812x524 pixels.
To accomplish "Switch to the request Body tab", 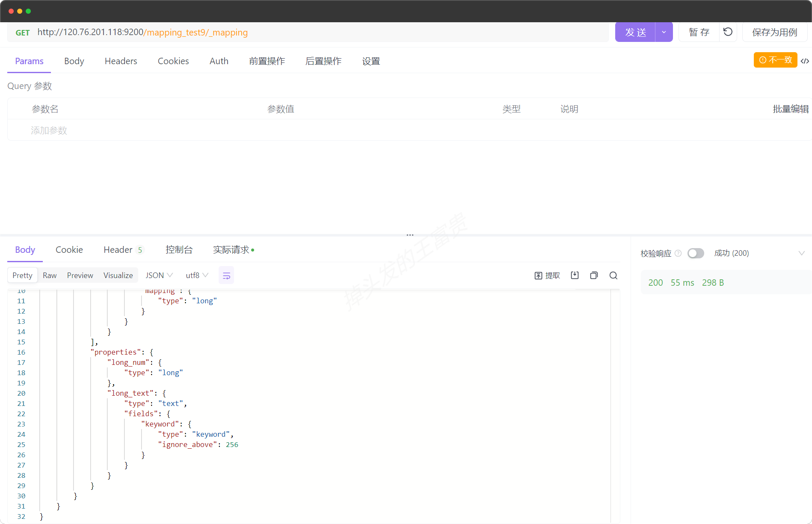I will click(x=74, y=61).
